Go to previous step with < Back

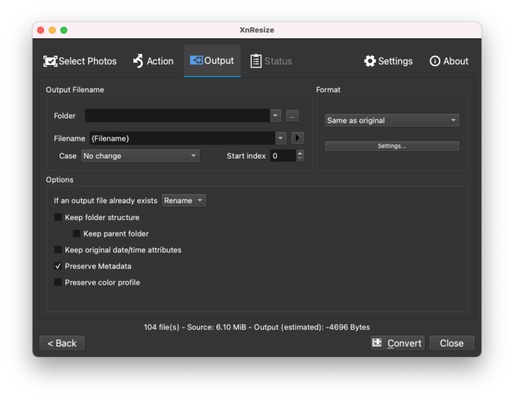62,343
